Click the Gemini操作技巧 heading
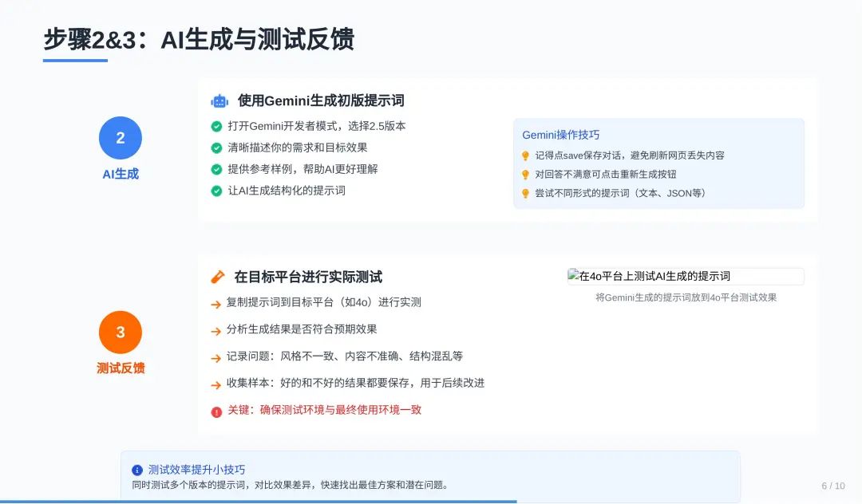The width and height of the screenshot is (862, 504). point(561,135)
